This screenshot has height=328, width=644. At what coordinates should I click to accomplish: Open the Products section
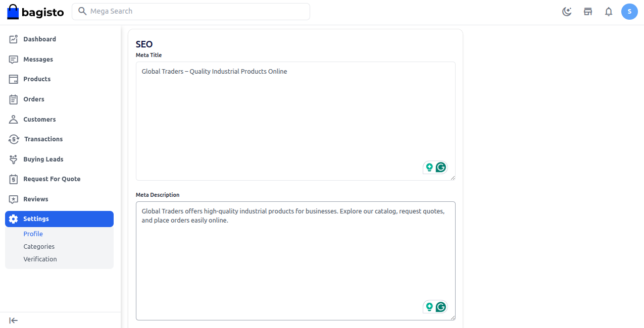point(37,79)
